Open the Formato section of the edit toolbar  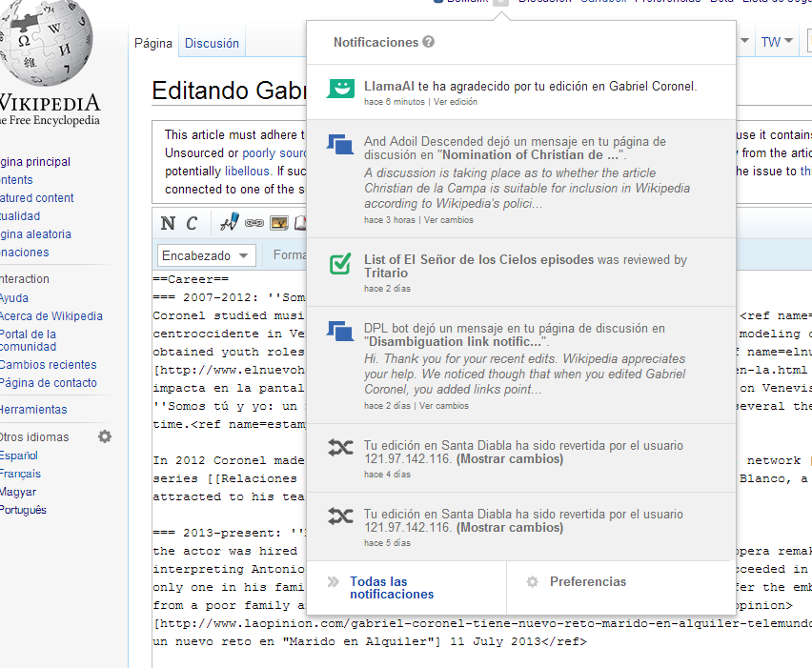(290, 254)
